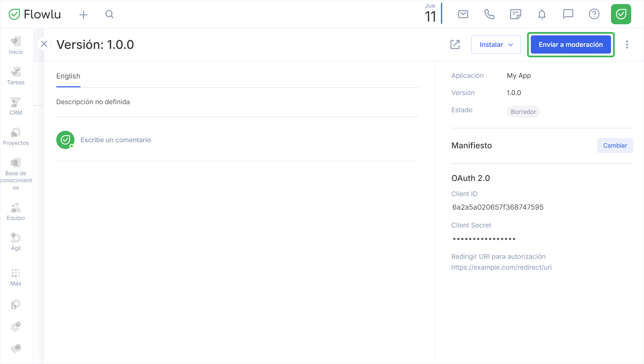Open the chat bubbles icon at sidebar bottom

click(16, 348)
